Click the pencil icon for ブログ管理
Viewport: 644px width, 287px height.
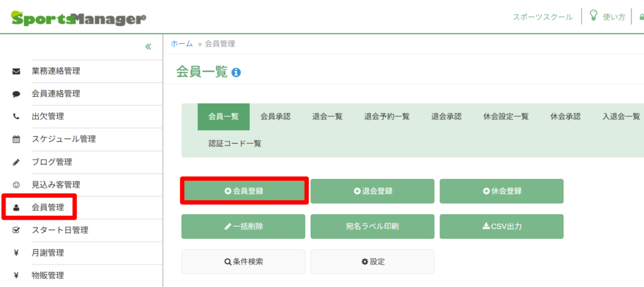click(16, 162)
